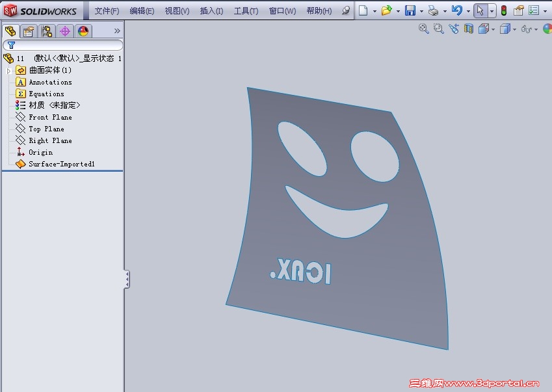
Task: Switch to the DisplayManager color sphere tab
Action: coord(83,31)
